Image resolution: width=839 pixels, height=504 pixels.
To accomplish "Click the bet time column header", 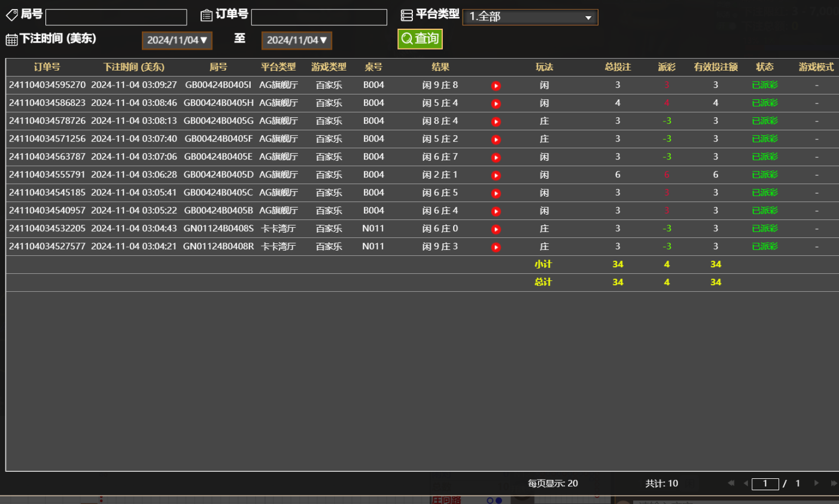I will pos(133,67).
